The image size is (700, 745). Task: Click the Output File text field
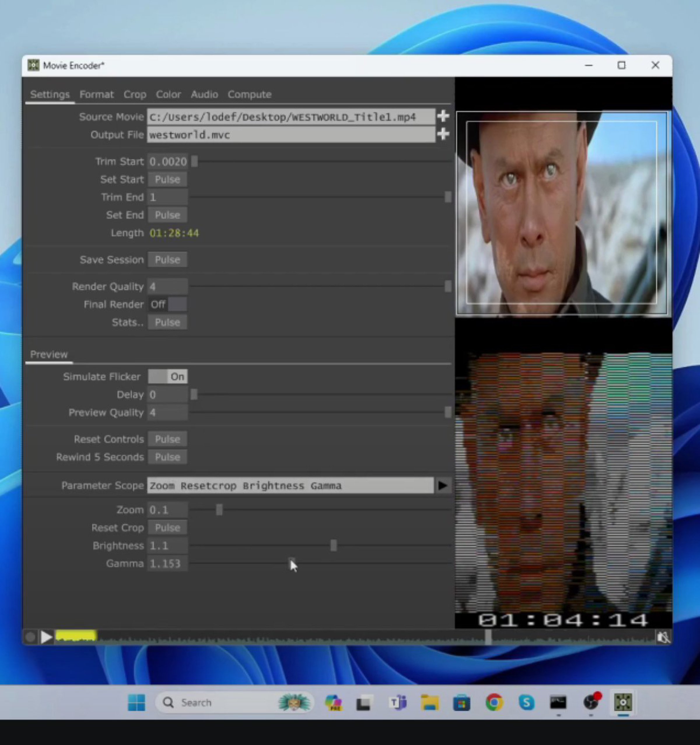291,135
